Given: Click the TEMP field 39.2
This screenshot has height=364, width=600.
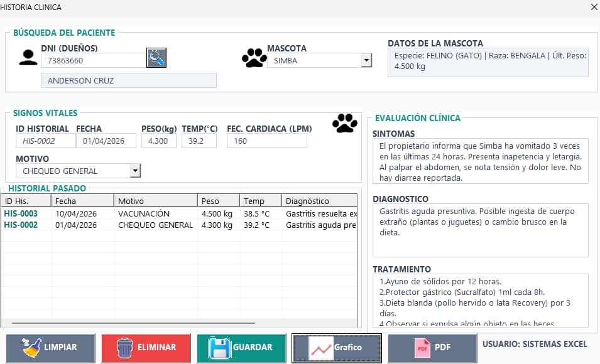Looking at the screenshot, I should click(x=199, y=141).
